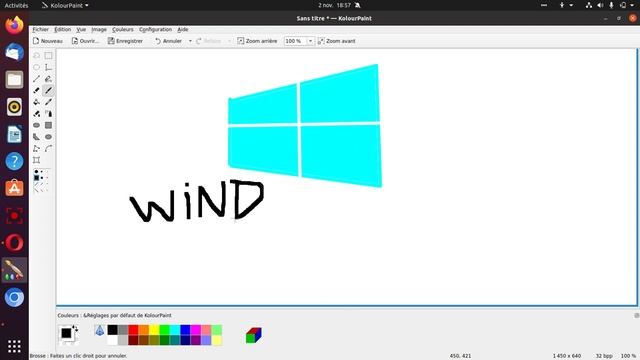Screen dimensions: 640x360
Task: Select the Rounded Rectangle tool
Action: [x=36, y=125]
